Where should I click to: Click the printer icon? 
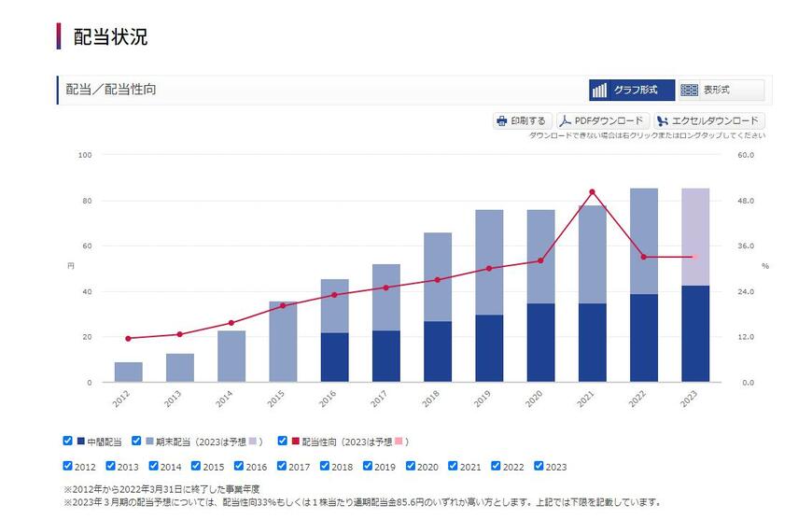click(502, 121)
